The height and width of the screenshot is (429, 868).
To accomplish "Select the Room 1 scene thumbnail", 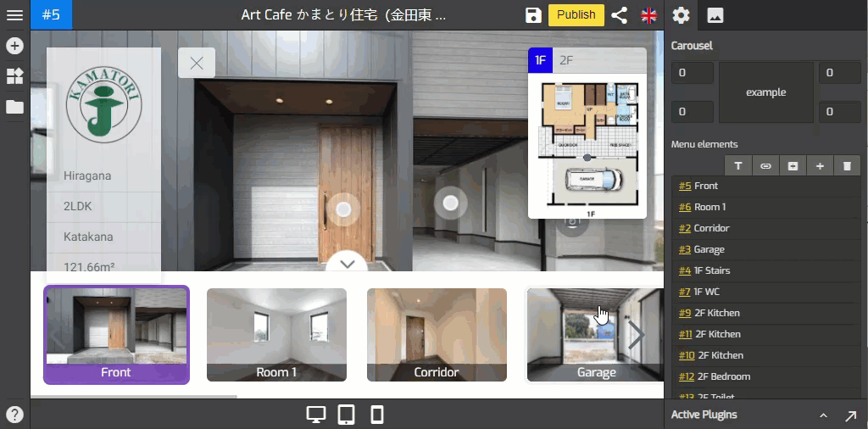I will click(x=276, y=335).
